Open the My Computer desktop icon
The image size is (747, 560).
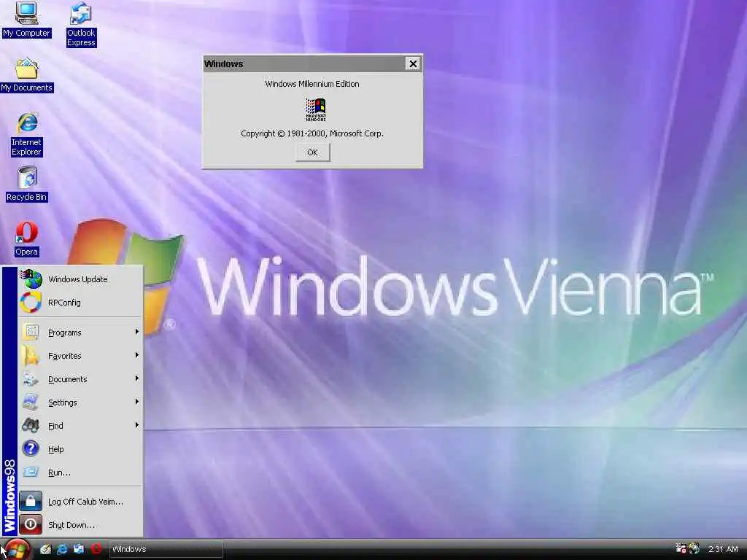[26, 20]
